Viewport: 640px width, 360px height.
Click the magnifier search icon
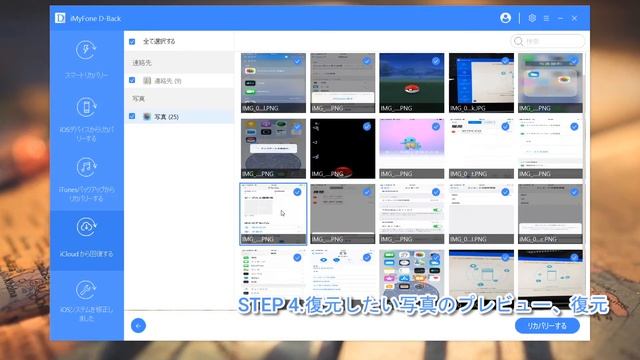[x=518, y=41]
